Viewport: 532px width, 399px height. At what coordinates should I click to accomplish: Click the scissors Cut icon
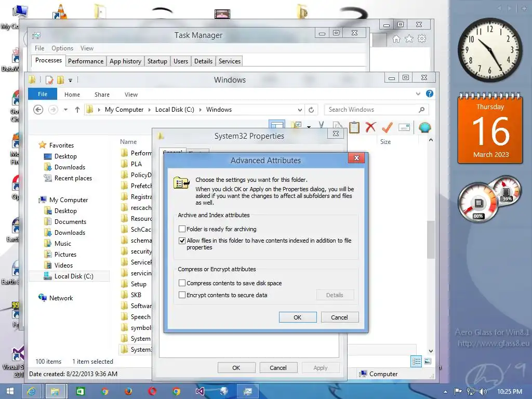(x=321, y=126)
